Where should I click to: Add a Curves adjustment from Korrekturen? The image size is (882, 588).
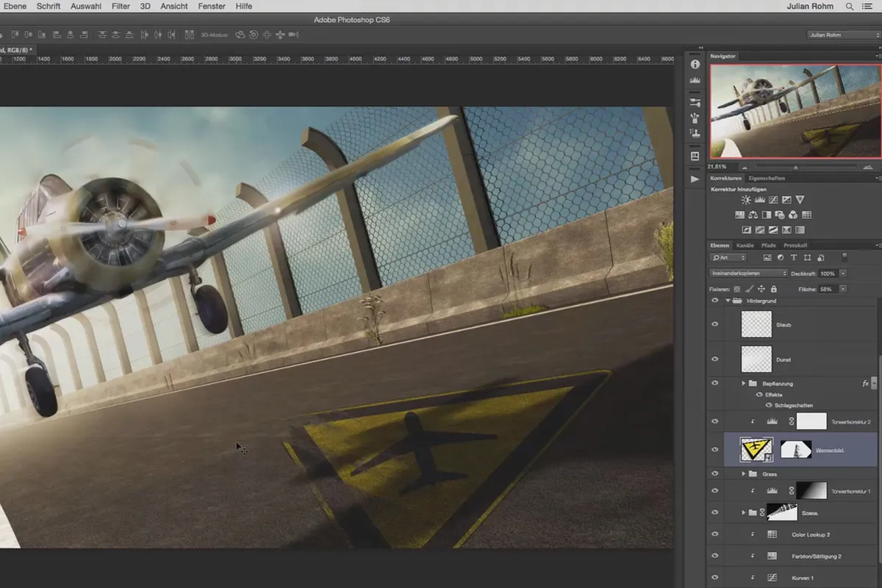click(x=773, y=200)
